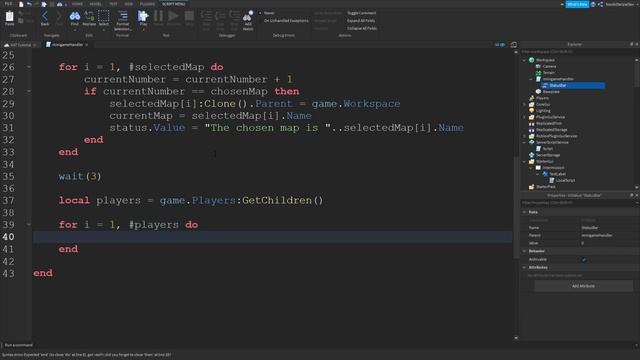
Task: Click the share icon in top right
Action: tap(600, 4)
